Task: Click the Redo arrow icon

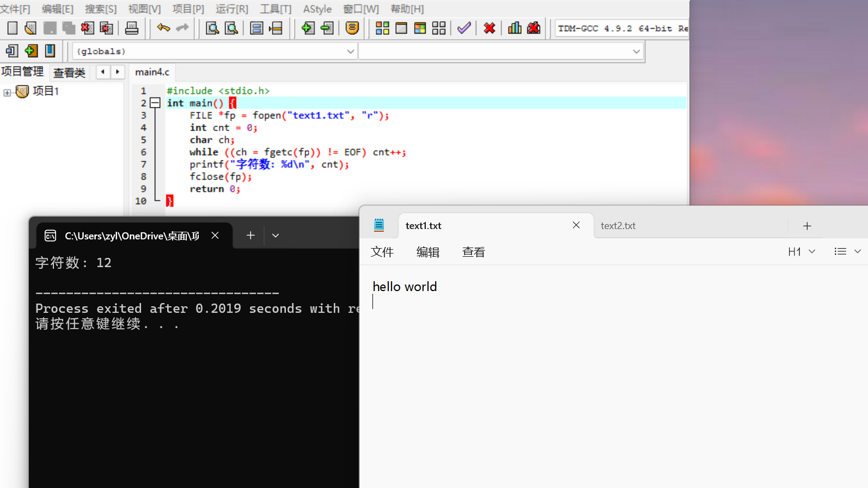Action: [182, 28]
